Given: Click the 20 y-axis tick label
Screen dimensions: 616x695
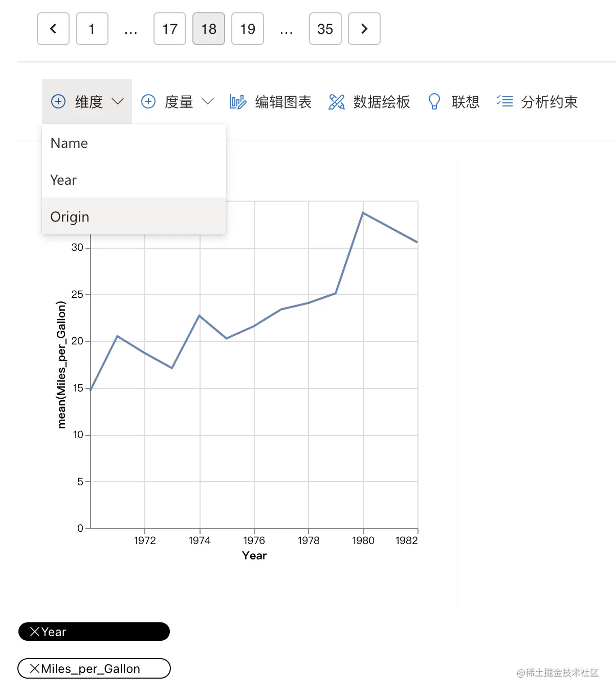Looking at the screenshot, I should (77, 341).
